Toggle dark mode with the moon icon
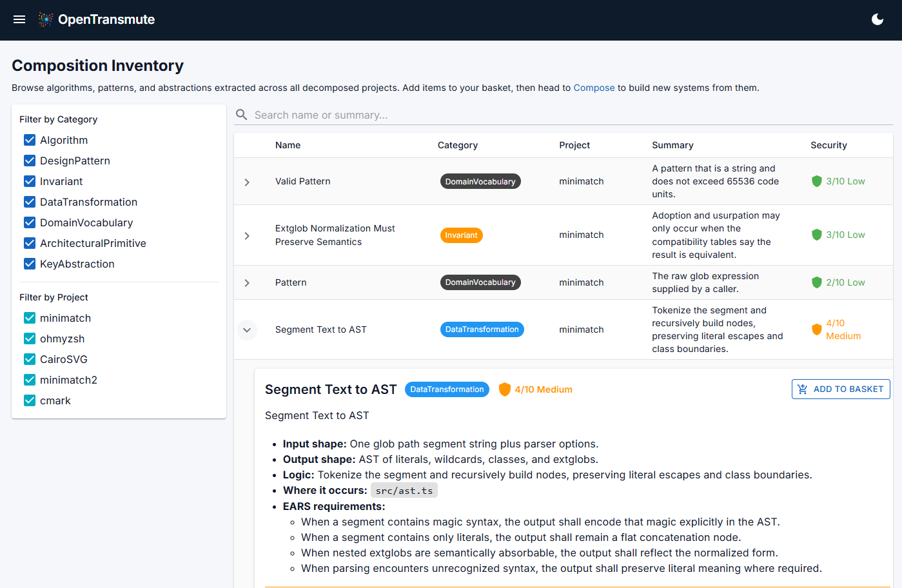The width and height of the screenshot is (902, 588). [877, 19]
